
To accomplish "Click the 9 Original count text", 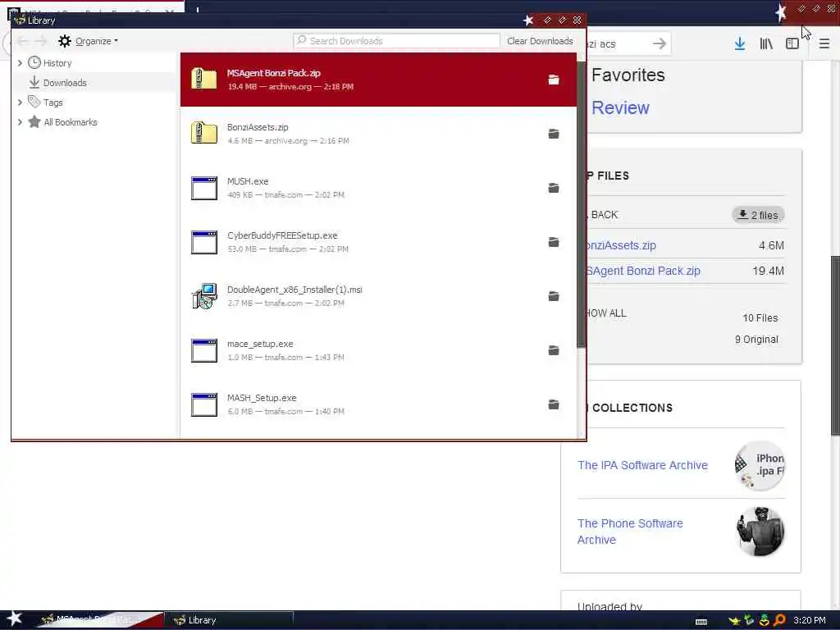I will 756,340.
